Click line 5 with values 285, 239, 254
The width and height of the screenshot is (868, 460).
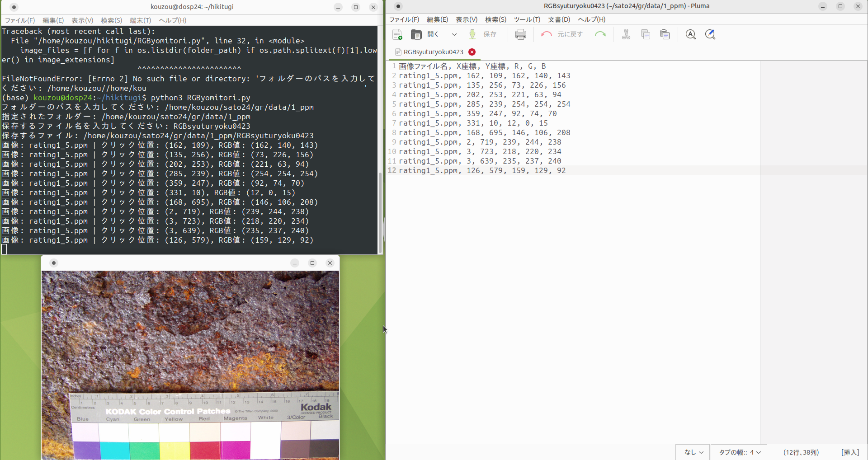click(x=485, y=104)
